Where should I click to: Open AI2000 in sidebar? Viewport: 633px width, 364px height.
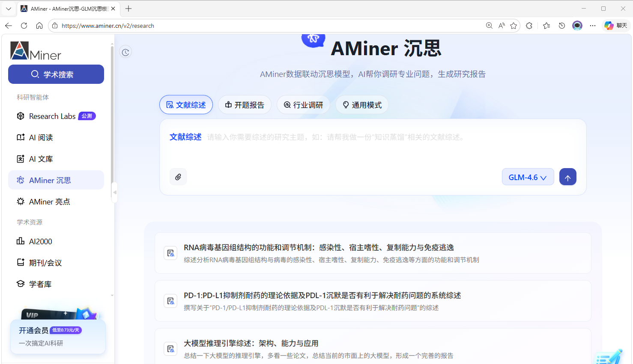tap(56, 242)
